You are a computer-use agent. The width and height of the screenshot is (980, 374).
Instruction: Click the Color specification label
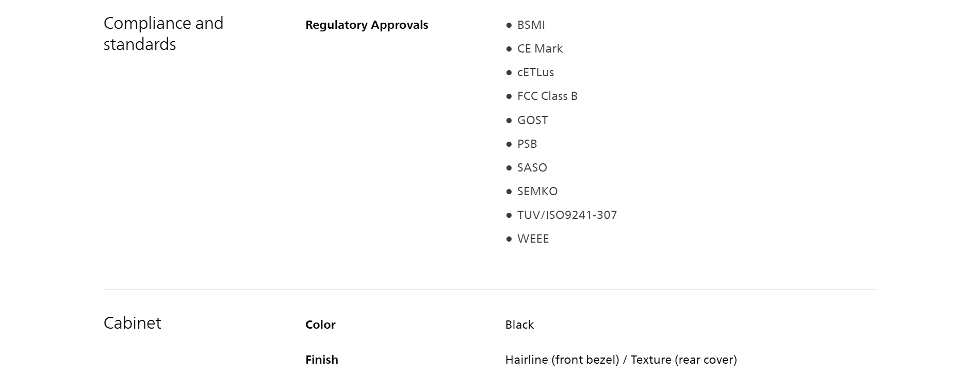coord(320,325)
